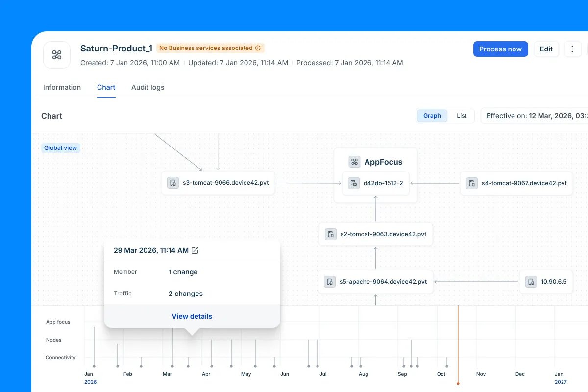Select the s5-apache-9064.device42.pvt label

pyautogui.click(x=383, y=282)
